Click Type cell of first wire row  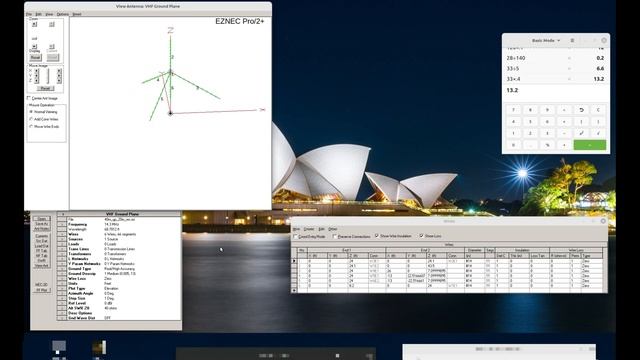coord(592,261)
